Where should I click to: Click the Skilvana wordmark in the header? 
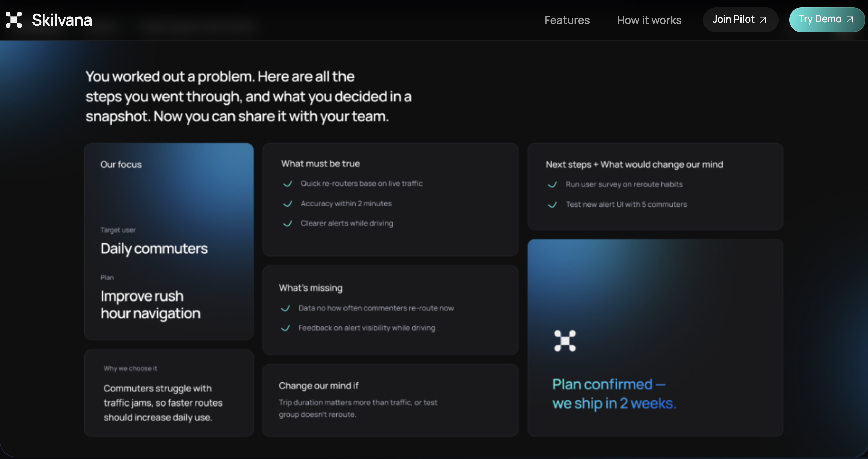point(62,20)
